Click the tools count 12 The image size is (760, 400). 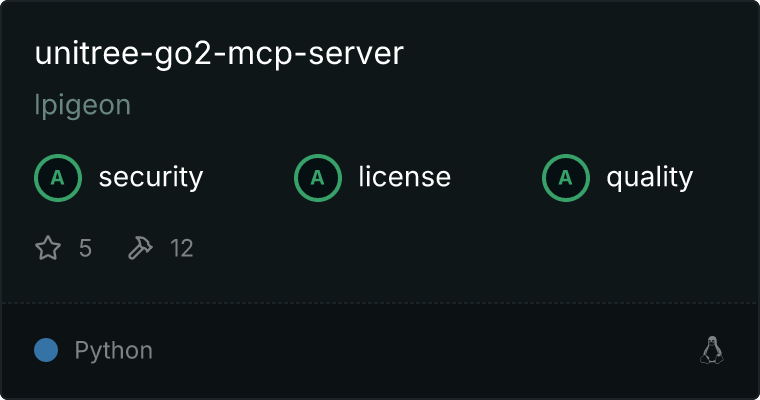pyautogui.click(x=182, y=248)
